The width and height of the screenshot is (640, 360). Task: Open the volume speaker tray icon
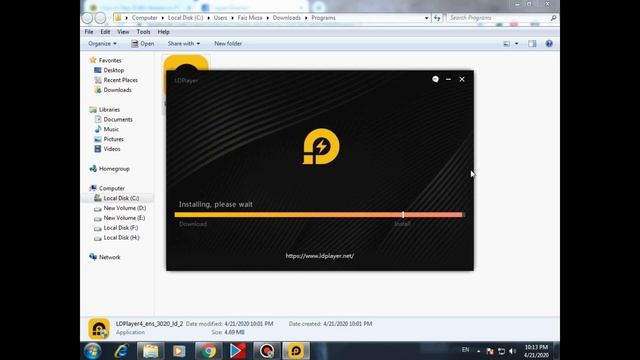click(x=513, y=351)
